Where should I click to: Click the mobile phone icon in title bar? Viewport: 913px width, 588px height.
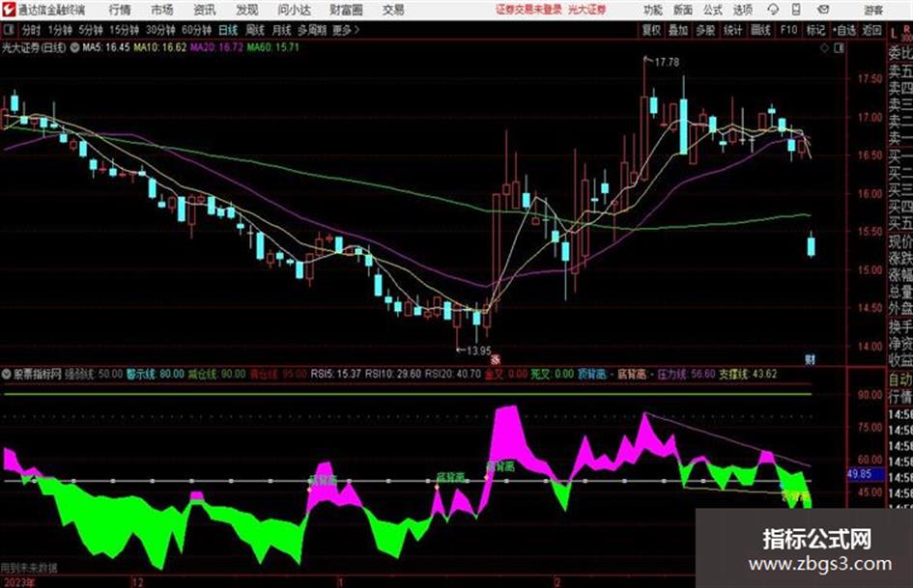pyautogui.click(x=796, y=10)
